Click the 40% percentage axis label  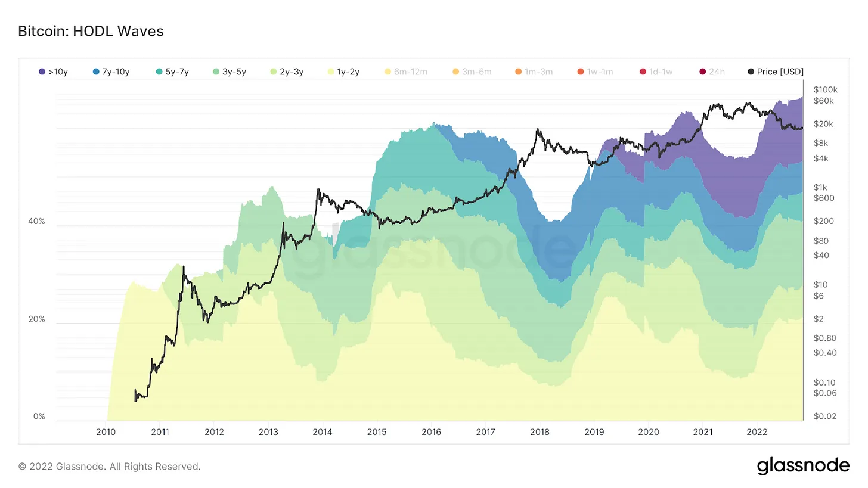(x=37, y=222)
